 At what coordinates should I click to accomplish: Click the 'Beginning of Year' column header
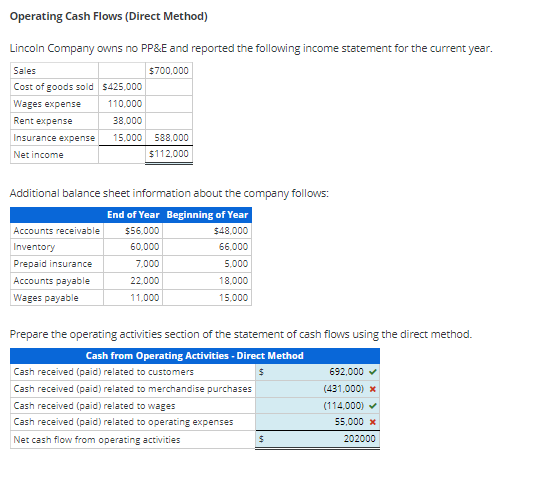click(x=207, y=215)
